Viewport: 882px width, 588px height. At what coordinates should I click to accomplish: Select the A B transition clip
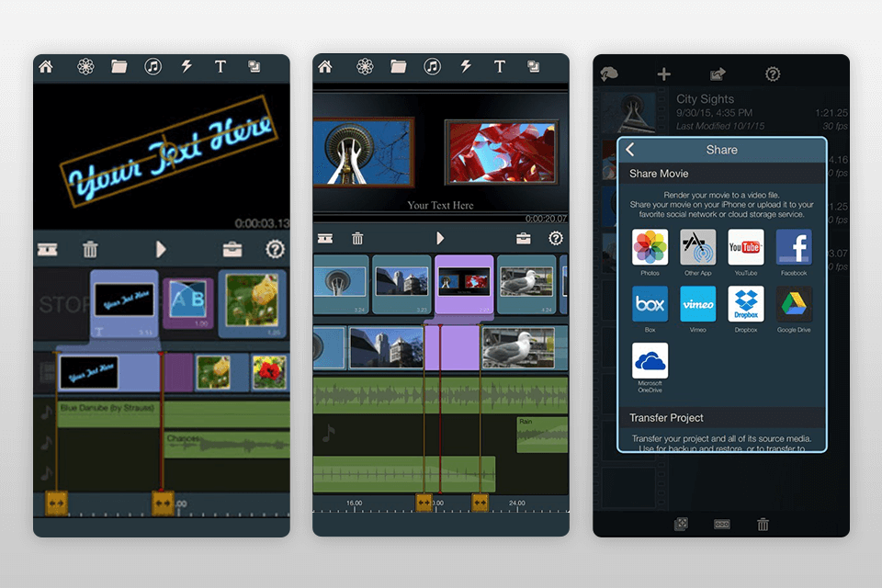click(x=187, y=302)
